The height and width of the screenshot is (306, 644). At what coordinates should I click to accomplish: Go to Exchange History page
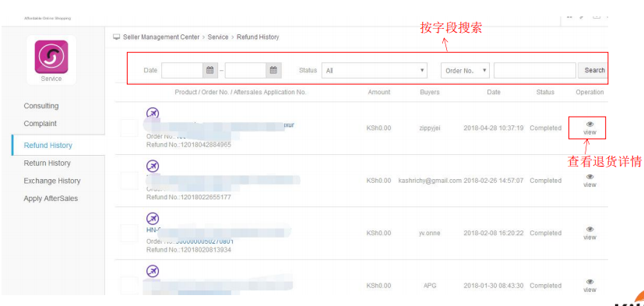52,181
